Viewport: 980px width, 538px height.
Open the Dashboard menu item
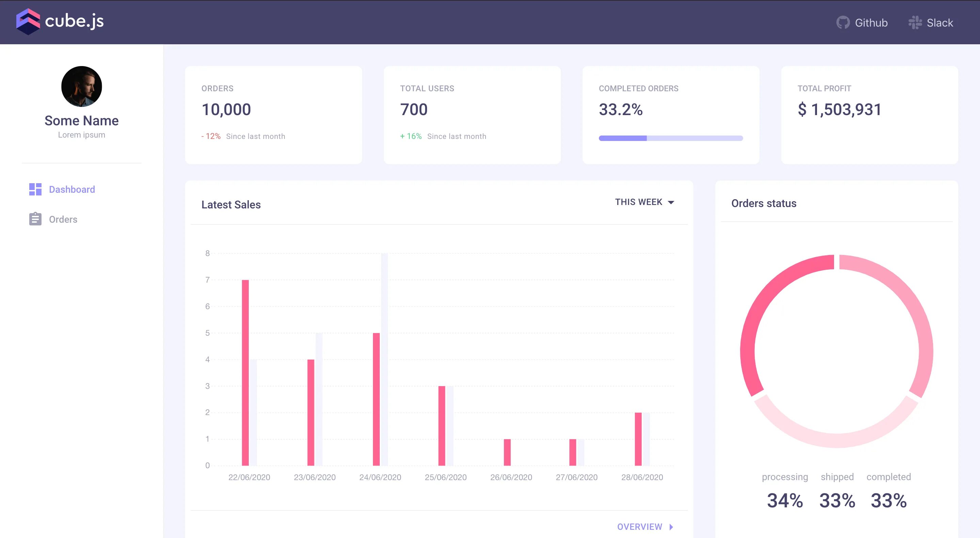[x=72, y=189]
